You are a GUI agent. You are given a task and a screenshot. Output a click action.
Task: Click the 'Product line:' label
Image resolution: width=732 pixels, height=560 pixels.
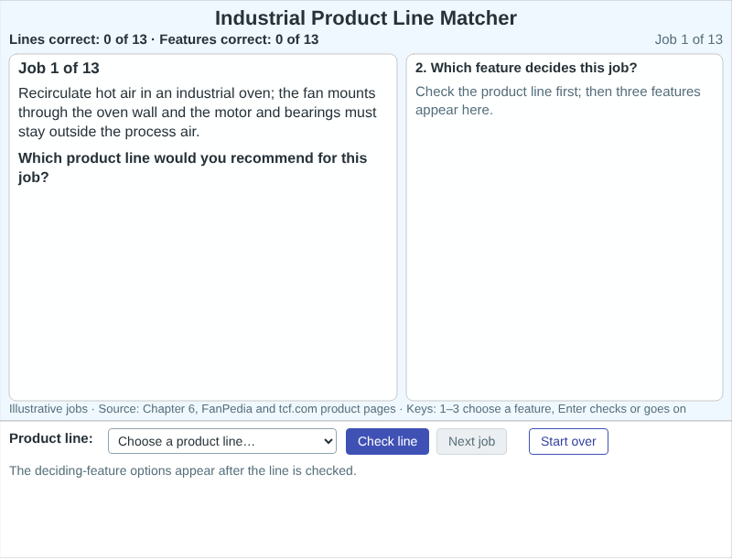click(x=51, y=438)
